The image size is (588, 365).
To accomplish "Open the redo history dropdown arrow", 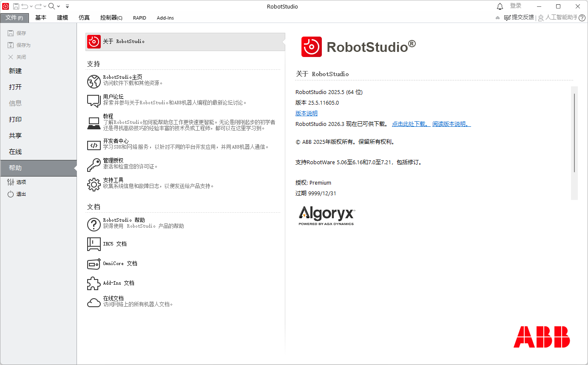I will point(45,6).
